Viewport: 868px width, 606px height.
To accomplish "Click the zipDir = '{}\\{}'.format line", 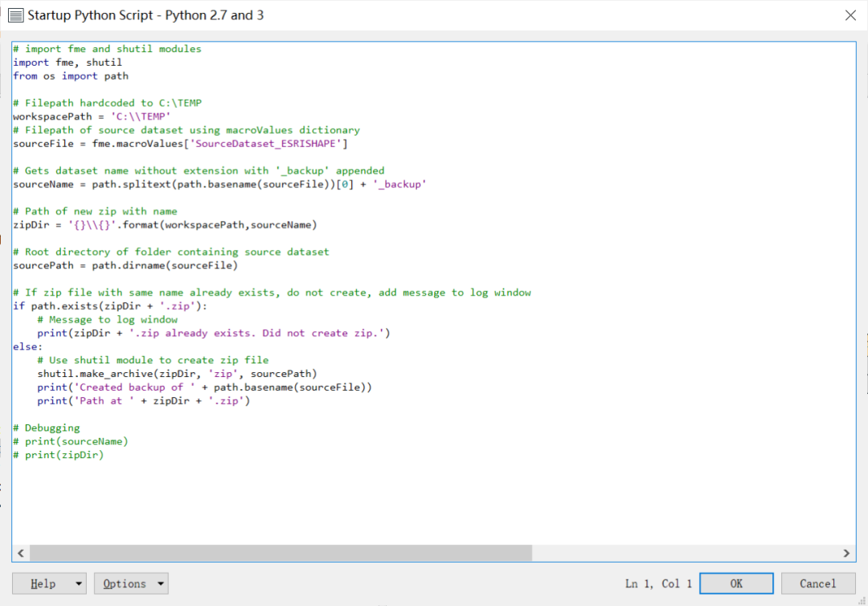I will tap(165, 225).
